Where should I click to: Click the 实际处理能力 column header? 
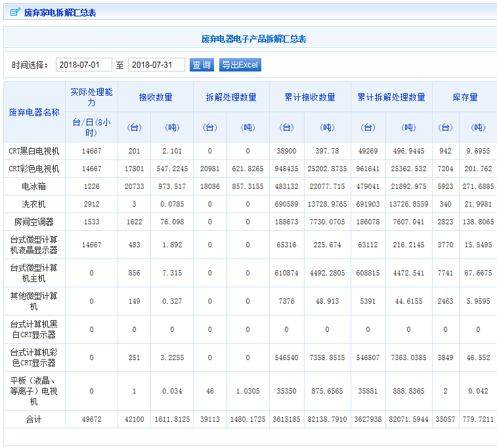pyautogui.click(x=91, y=97)
